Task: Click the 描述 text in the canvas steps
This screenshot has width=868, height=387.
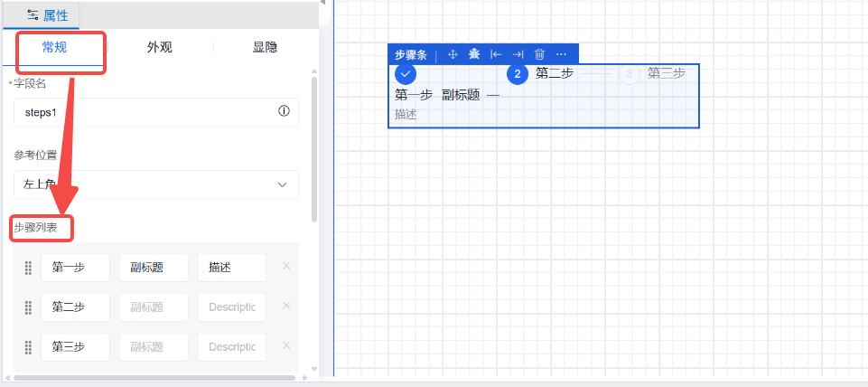Action: coord(406,115)
